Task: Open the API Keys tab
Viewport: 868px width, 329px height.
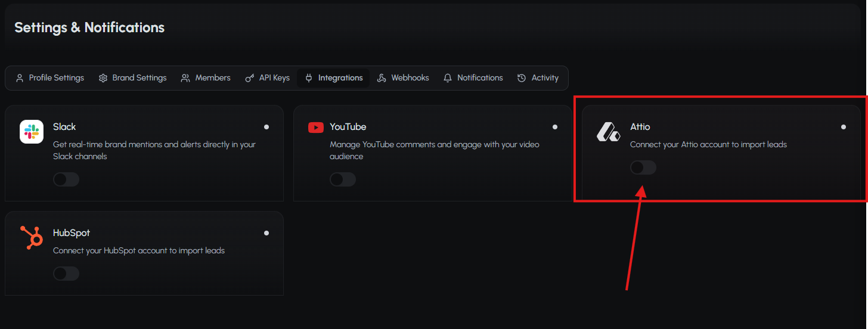Action: click(267, 78)
